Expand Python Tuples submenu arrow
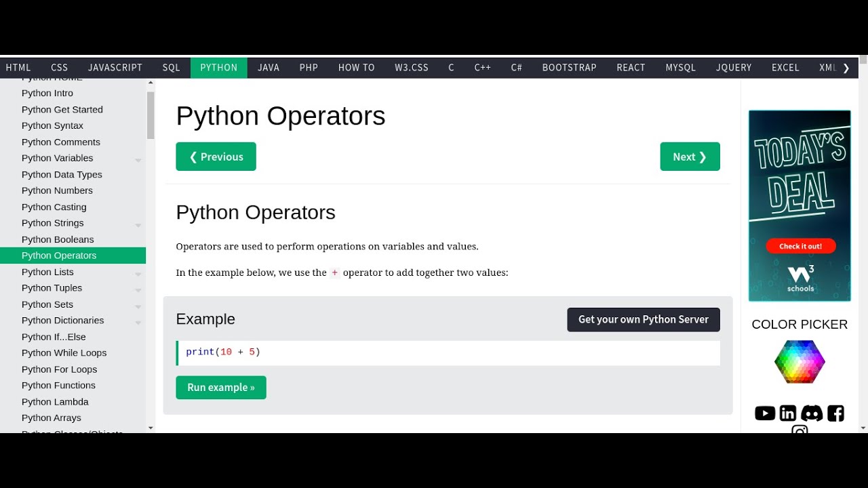Viewport: 868px width, 488px height. click(x=138, y=291)
